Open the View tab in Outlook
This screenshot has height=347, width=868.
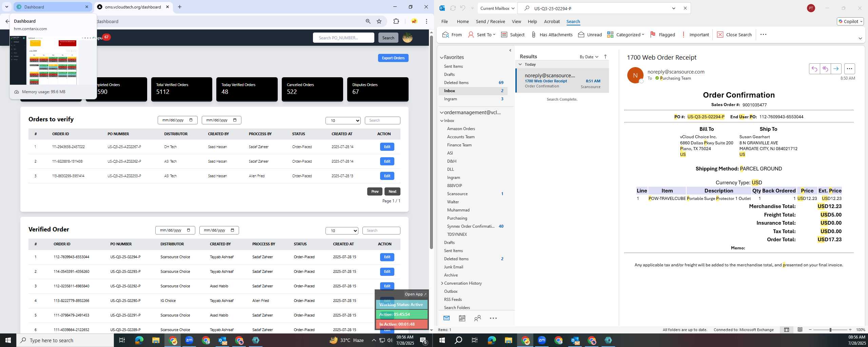point(516,21)
